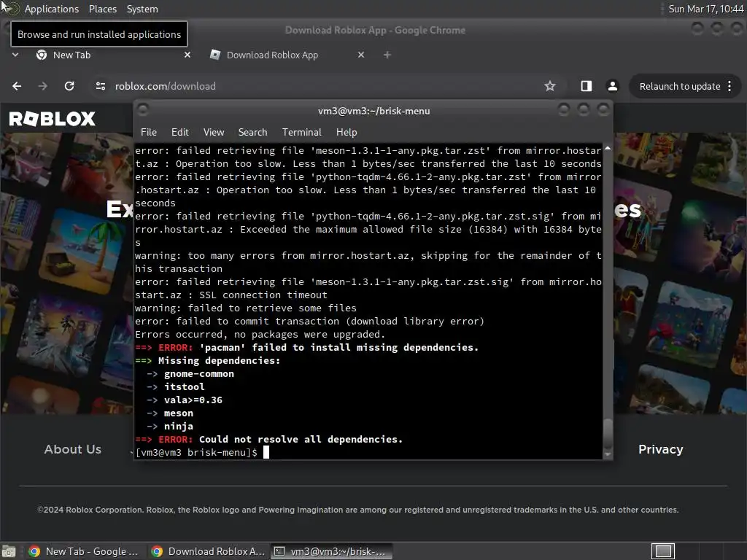This screenshot has height=560, width=747.
Task: Open About Us footer link
Action: [x=73, y=449]
